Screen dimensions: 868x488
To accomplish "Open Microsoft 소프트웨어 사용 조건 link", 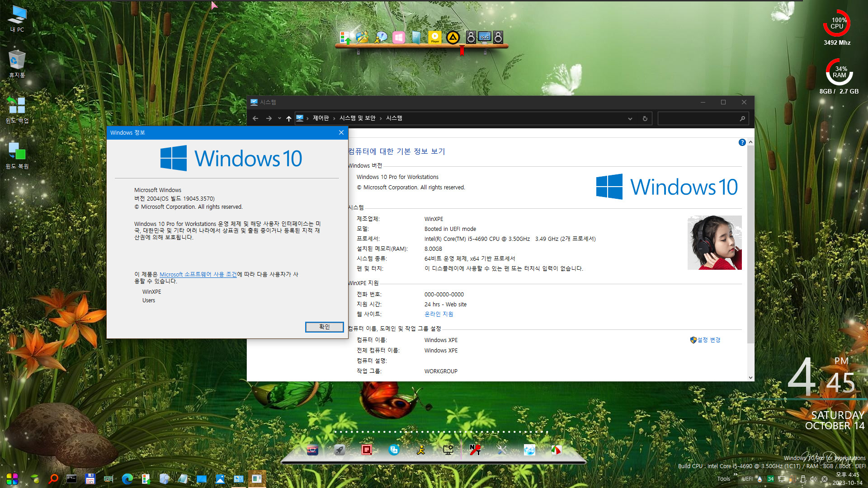I will point(198,274).
